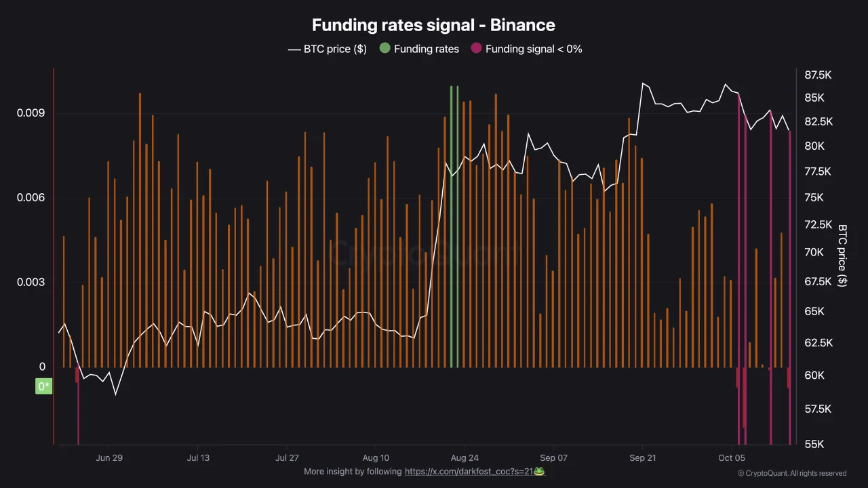Click the 82.5K price axis value
The width and height of the screenshot is (868, 488).
tap(818, 121)
